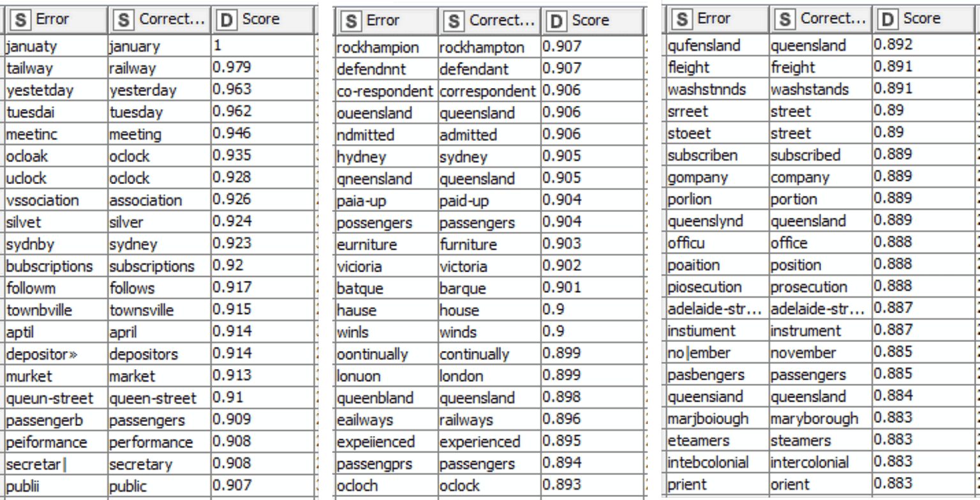Select the 'secretary' correction cell
The image size is (980, 500).
[x=159, y=464]
